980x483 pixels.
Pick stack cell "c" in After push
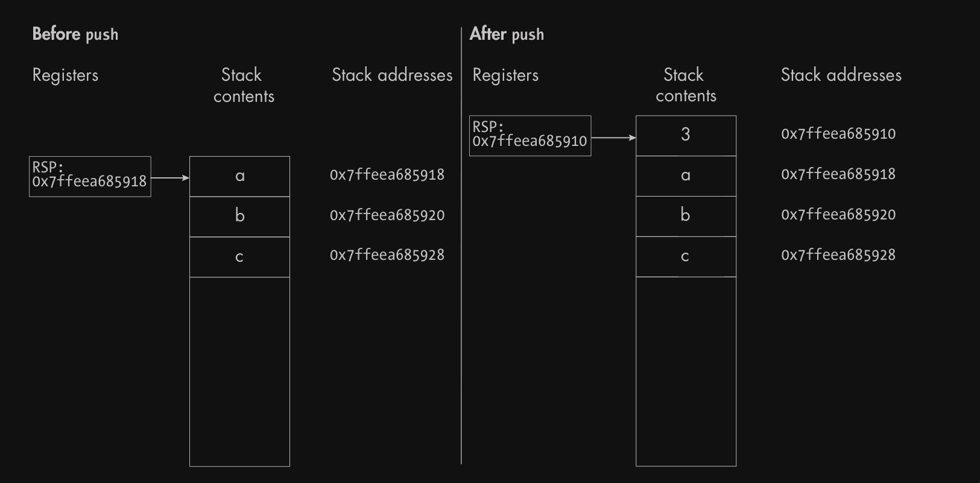click(686, 256)
